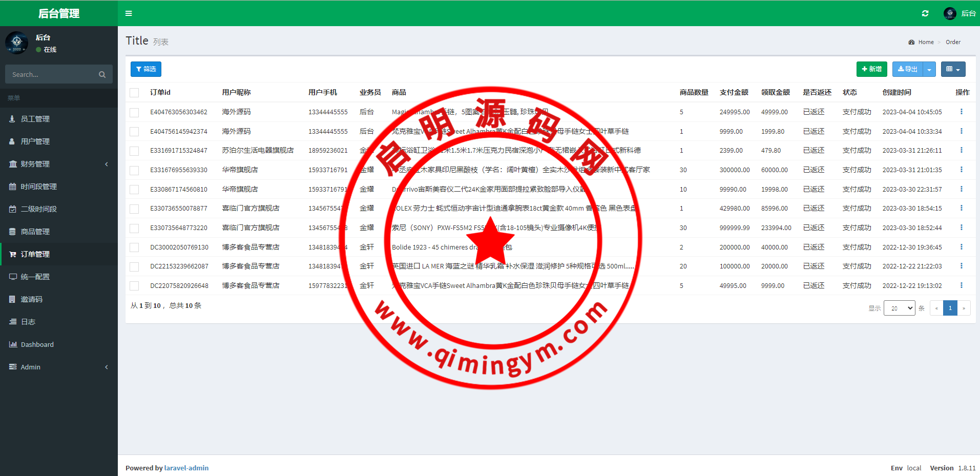Viewport: 980px width, 476px height.
Task: Click the sidebar Search input field
Action: pos(51,75)
